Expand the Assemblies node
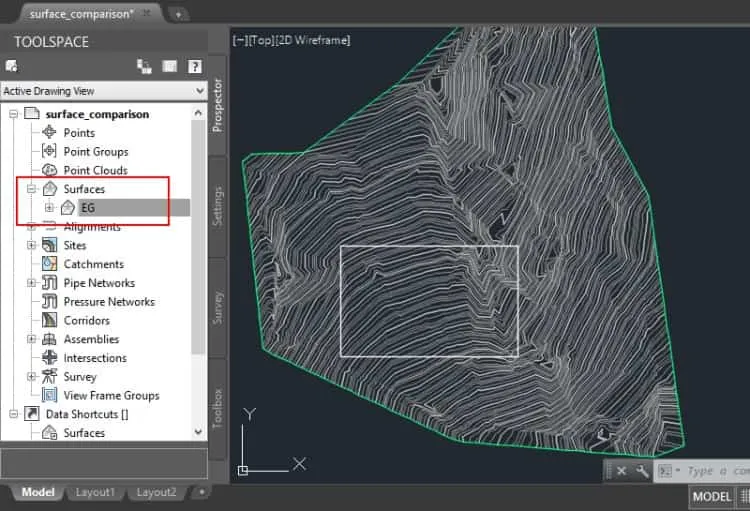This screenshot has width=750, height=511. point(32,339)
